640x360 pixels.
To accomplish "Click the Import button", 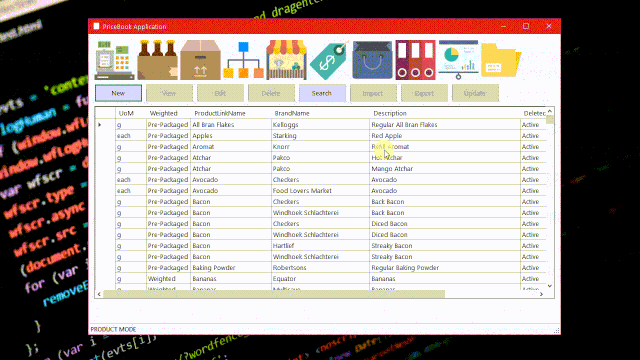I will tap(373, 93).
